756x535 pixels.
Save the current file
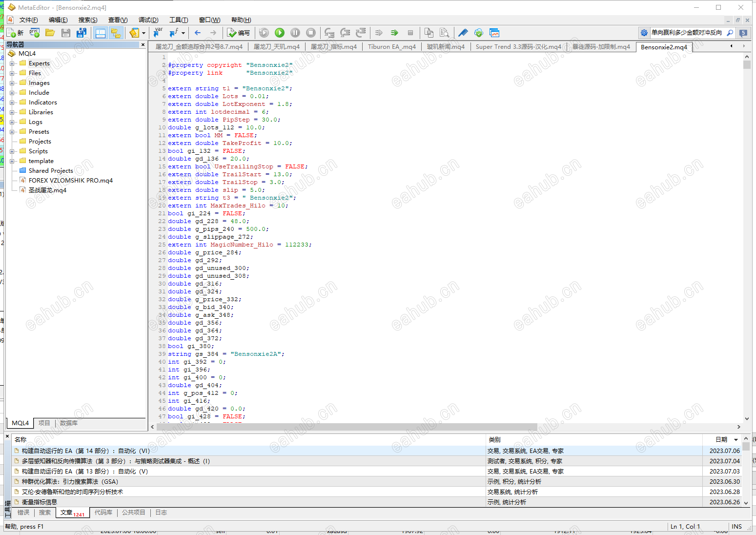tap(66, 33)
